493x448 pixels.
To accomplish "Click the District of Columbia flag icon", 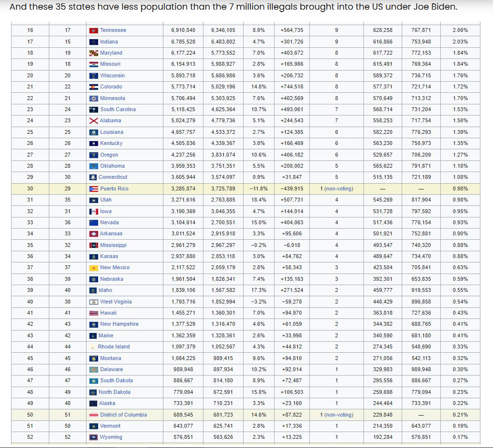I will point(94,415).
